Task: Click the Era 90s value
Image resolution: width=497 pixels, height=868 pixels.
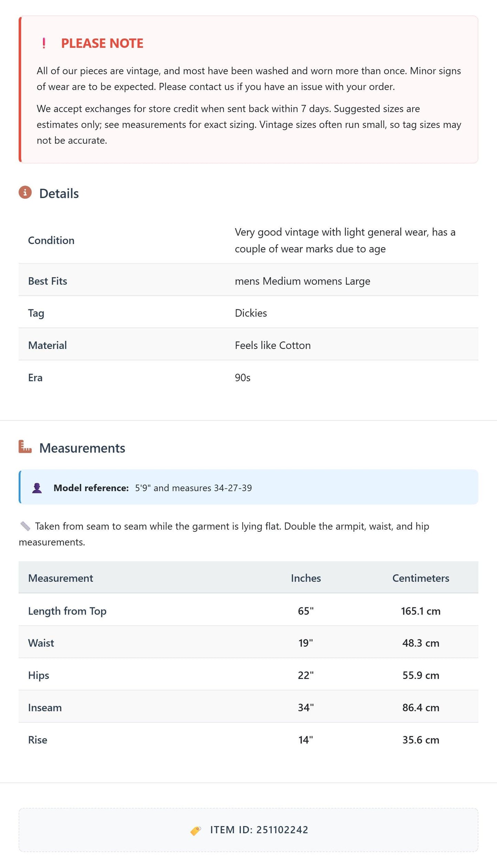Action: (242, 377)
